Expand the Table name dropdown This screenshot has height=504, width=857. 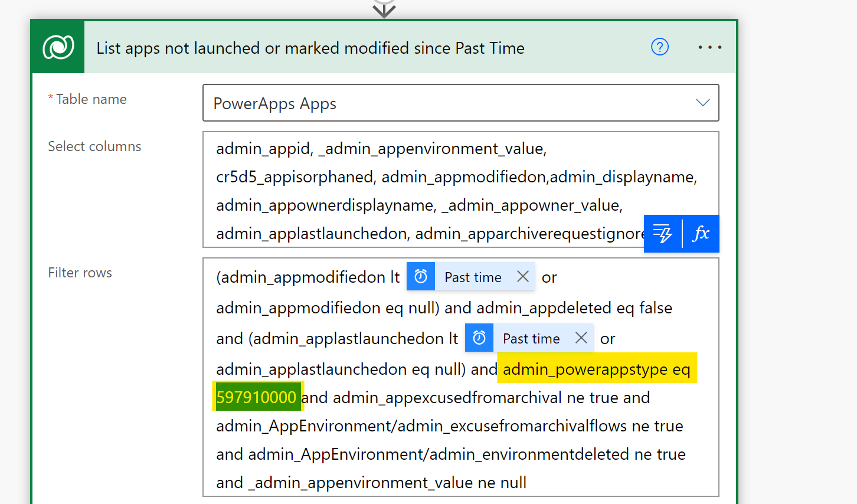(x=702, y=102)
